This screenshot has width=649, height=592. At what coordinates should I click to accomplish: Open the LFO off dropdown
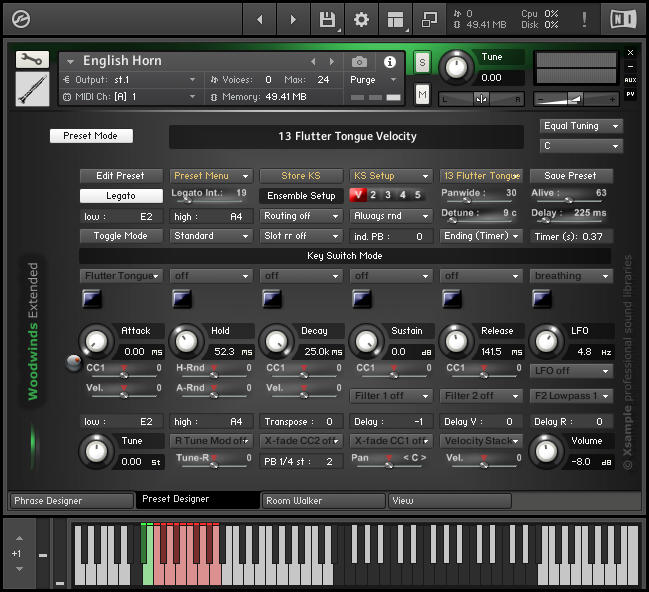[571, 371]
